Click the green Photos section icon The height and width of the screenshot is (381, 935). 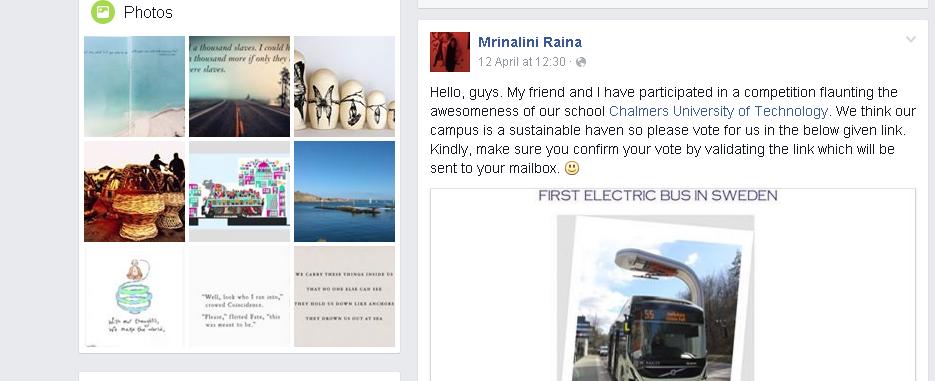pyautogui.click(x=103, y=12)
